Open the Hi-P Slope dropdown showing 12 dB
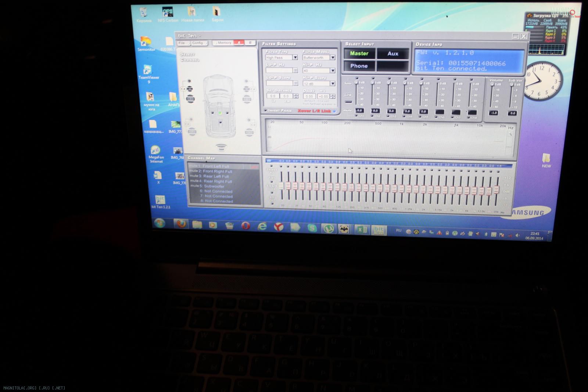The width and height of the screenshot is (588, 392). (319, 84)
